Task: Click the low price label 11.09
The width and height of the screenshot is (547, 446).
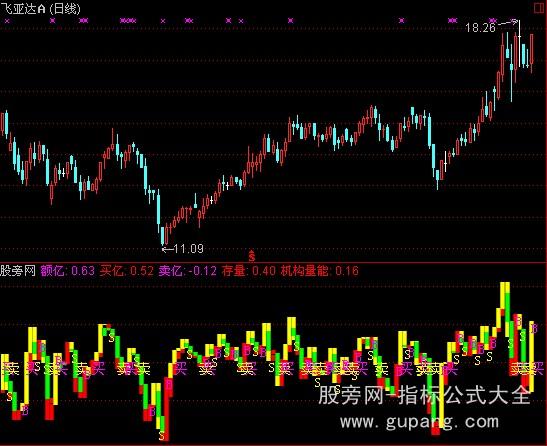Action: click(188, 249)
